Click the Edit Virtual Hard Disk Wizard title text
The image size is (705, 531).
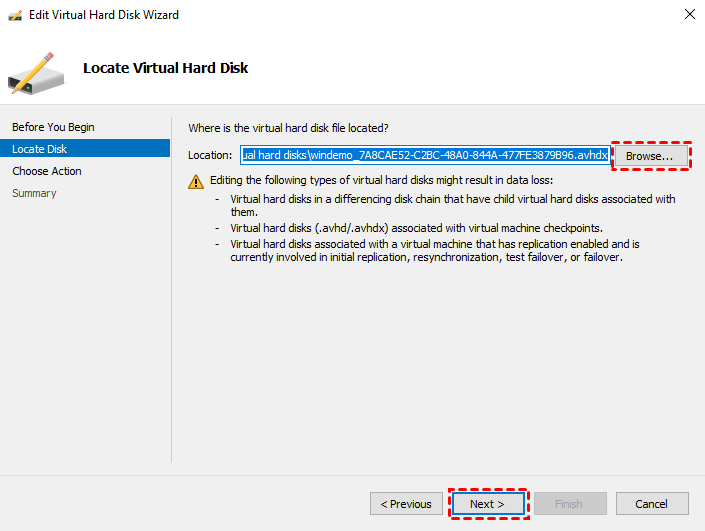pyautogui.click(x=104, y=15)
